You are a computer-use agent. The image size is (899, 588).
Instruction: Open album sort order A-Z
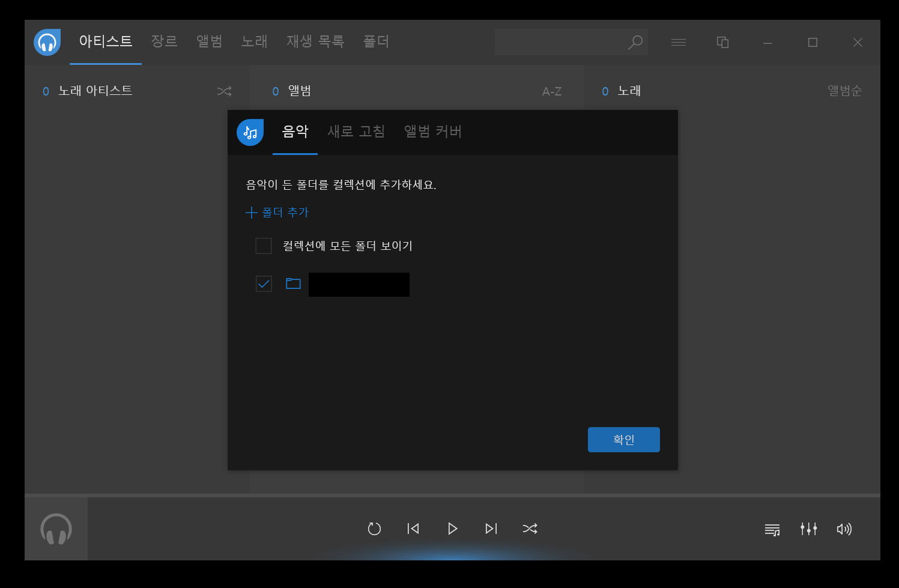(552, 91)
